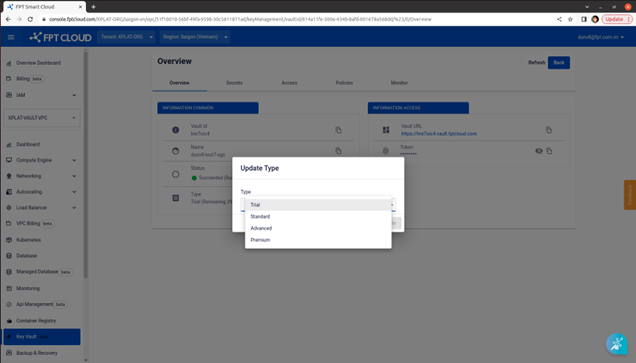636x363 pixels.
Task: Click the Monitoring sidebar icon
Action: pos(9,288)
